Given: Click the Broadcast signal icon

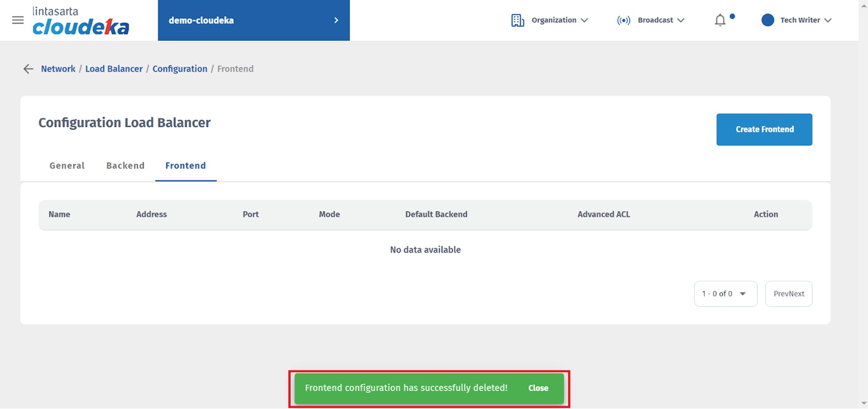Looking at the screenshot, I should coord(623,20).
